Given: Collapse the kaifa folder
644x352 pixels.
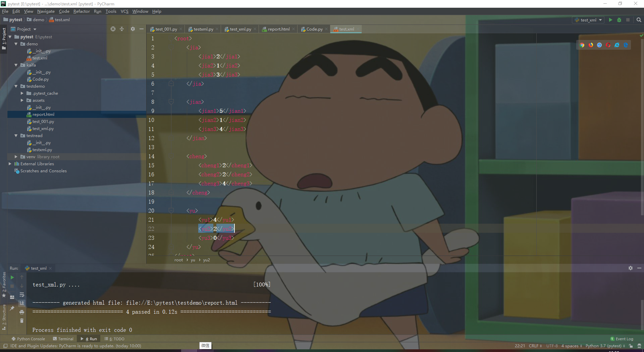Looking at the screenshot, I should [x=16, y=65].
